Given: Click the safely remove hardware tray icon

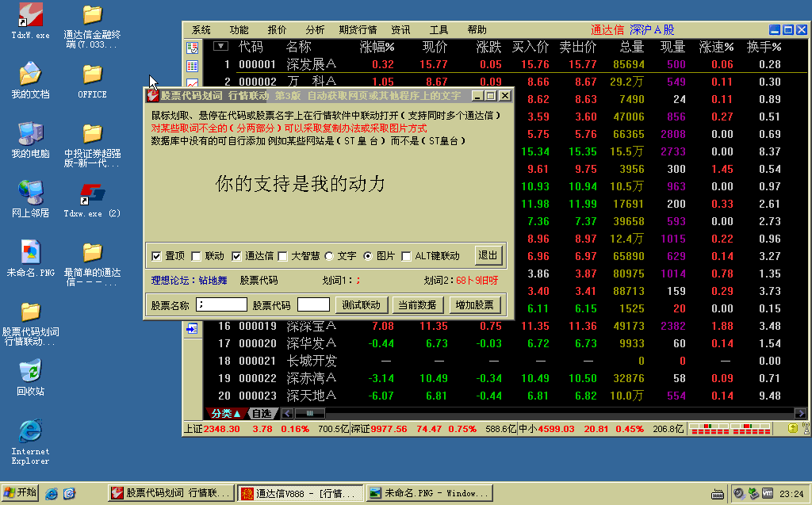Looking at the screenshot, I should (753, 494).
